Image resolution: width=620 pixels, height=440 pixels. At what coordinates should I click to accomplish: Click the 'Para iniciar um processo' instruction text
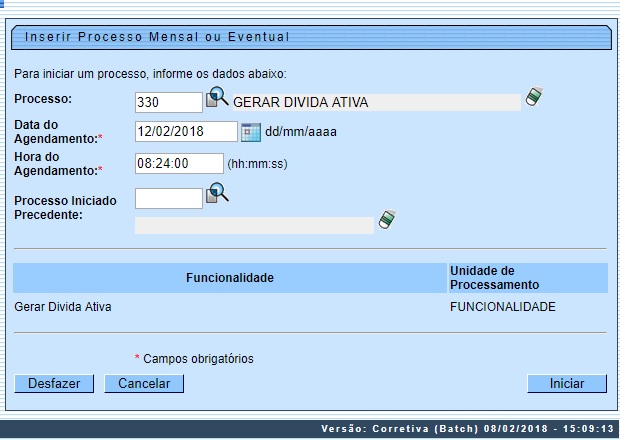pos(150,74)
